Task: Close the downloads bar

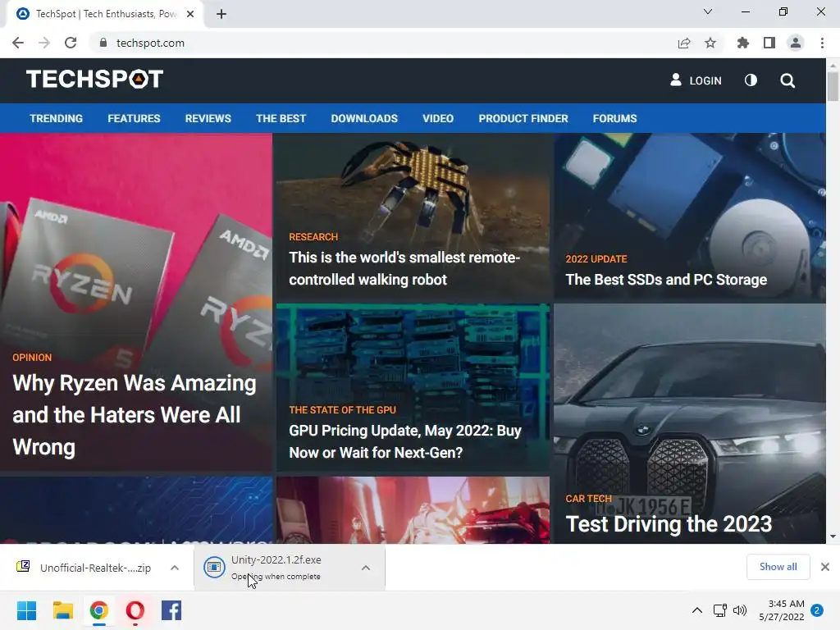Action: (825, 567)
